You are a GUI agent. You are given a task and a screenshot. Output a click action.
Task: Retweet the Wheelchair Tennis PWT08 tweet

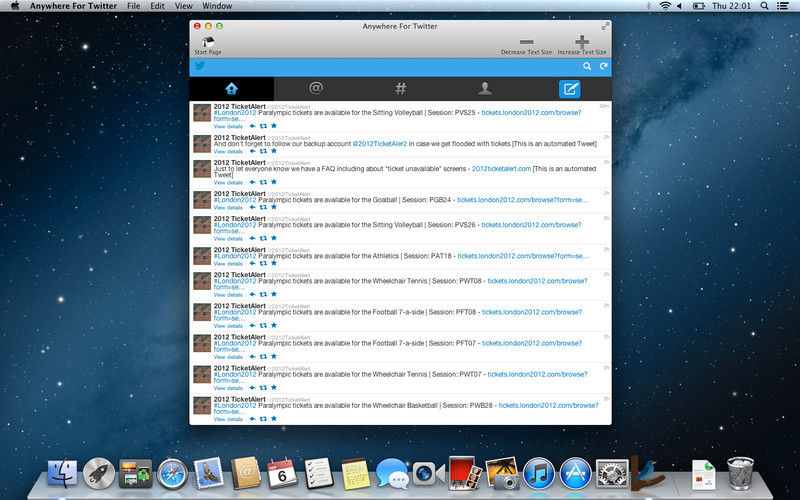coord(263,294)
